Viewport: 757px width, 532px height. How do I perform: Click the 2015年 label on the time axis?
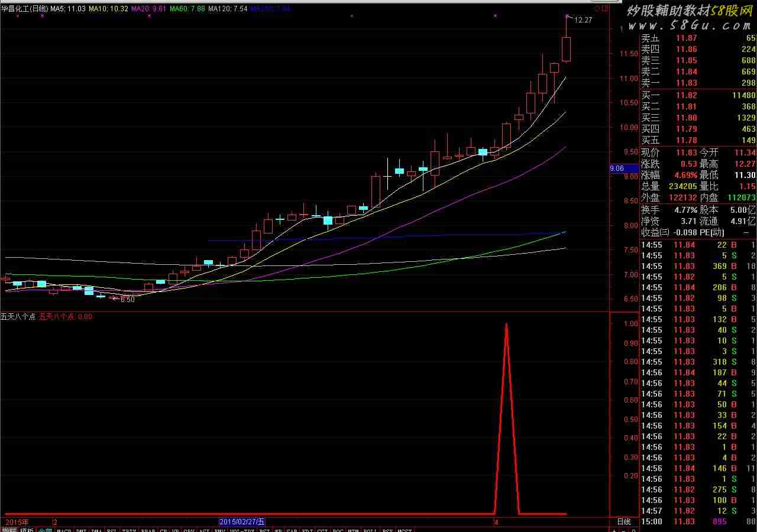pyautogui.click(x=17, y=522)
